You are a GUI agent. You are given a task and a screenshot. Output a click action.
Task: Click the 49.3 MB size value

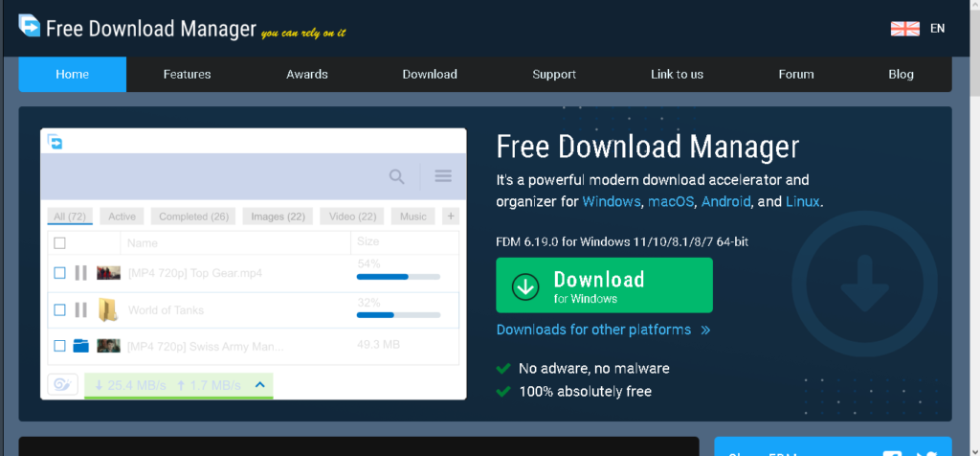coord(379,344)
